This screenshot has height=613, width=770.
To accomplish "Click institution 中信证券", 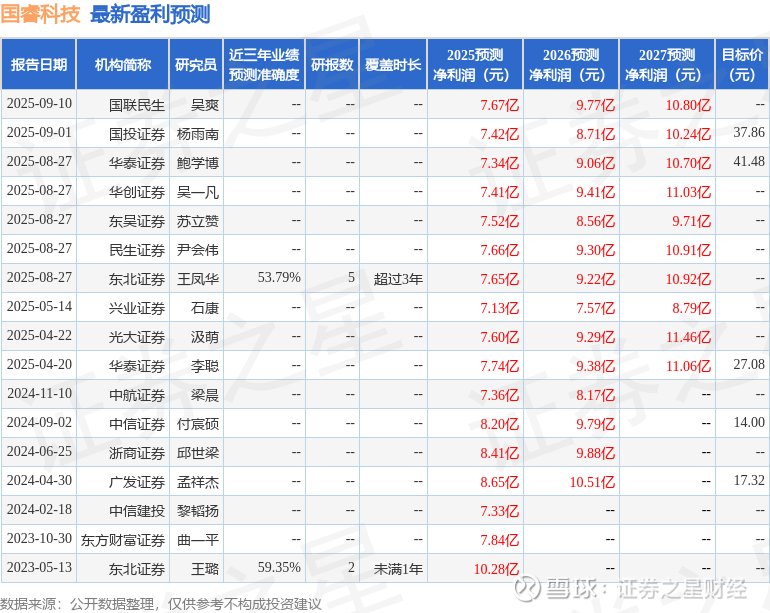I will click(137, 423).
